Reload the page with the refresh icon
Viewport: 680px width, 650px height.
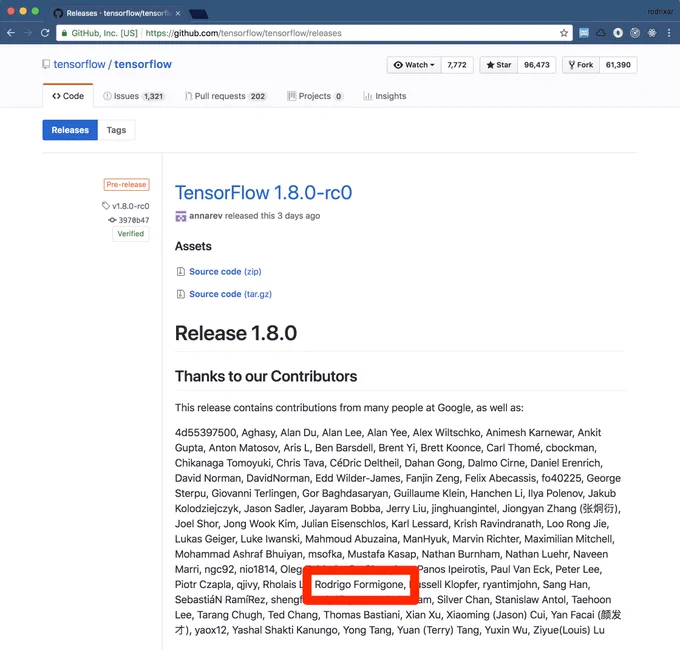(x=45, y=33)
